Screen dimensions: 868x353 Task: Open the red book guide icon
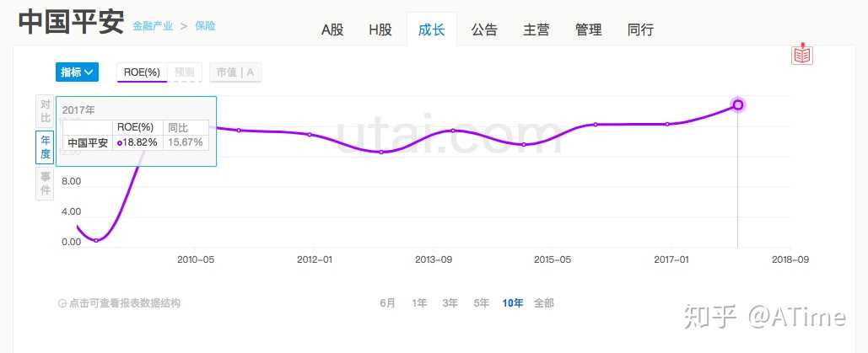point(801,54)
